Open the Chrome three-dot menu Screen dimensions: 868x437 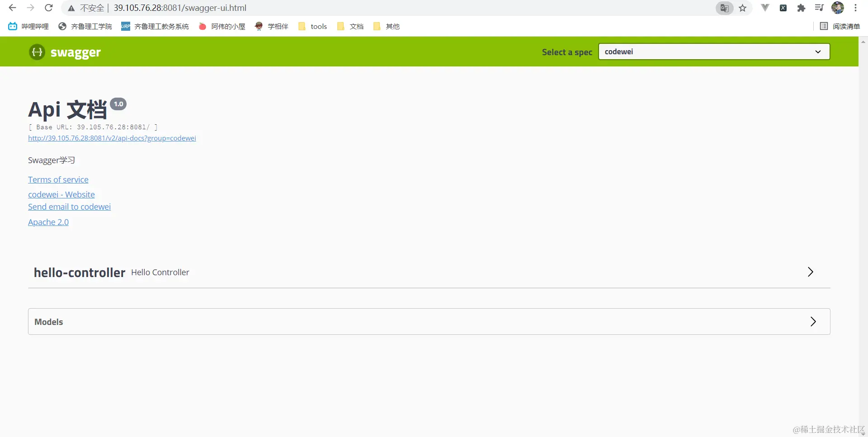tap(856, 8)
